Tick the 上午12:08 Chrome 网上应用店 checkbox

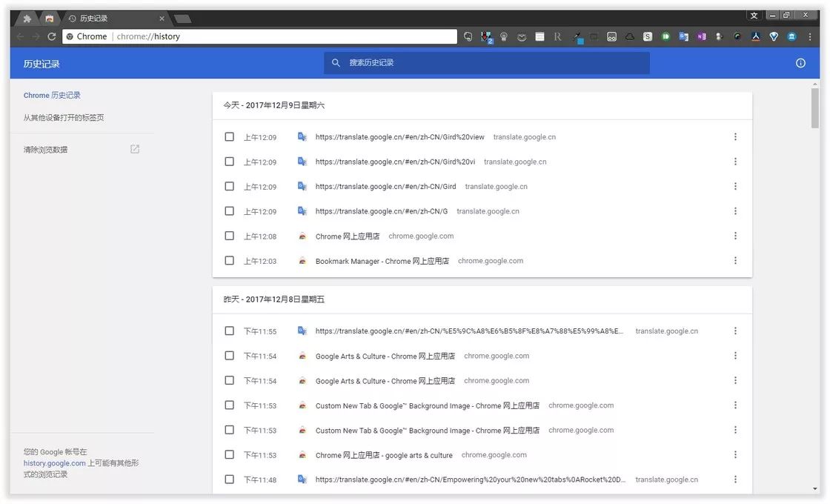[x=229, y=236]
